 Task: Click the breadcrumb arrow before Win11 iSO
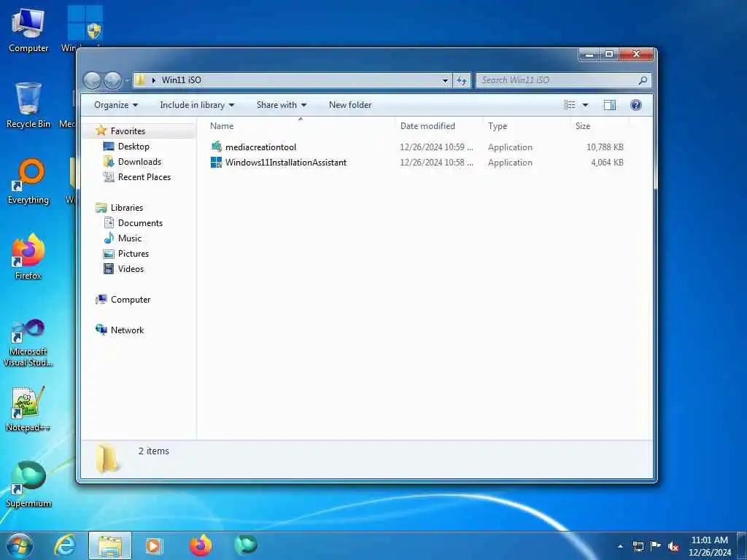(154, 80)
